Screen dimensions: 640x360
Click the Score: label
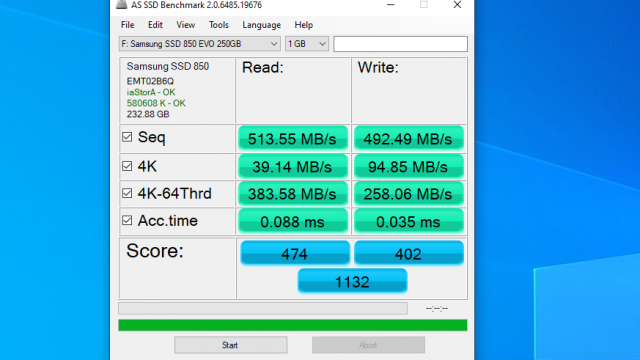click(x=155, y=251)
